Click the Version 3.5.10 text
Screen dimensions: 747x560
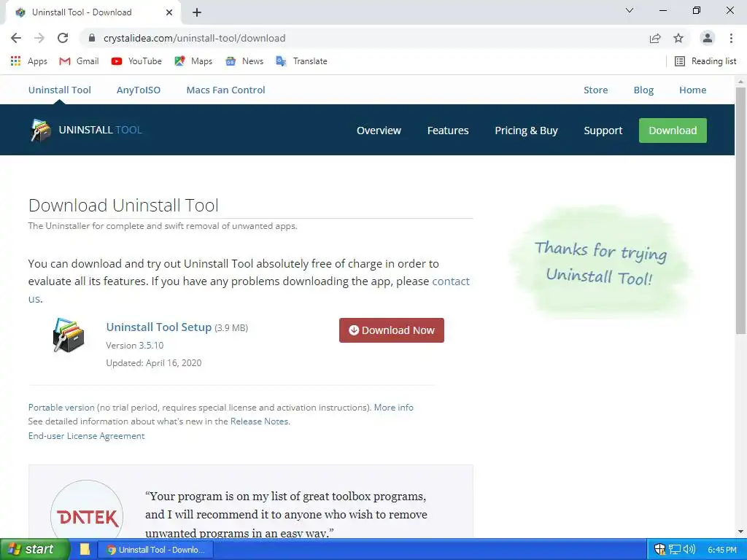(x=135, y=345)
